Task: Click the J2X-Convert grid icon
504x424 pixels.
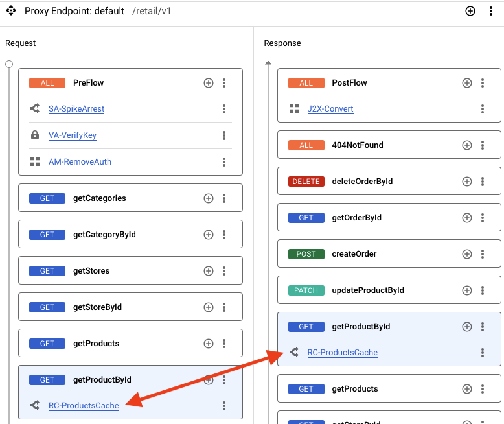Action: (294, 108)
